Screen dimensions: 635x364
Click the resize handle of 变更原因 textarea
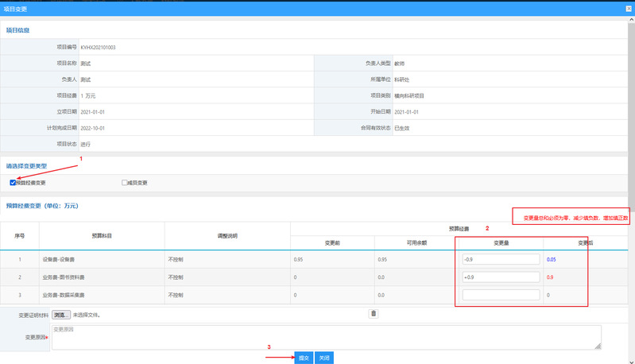click(x=598, y=347)
